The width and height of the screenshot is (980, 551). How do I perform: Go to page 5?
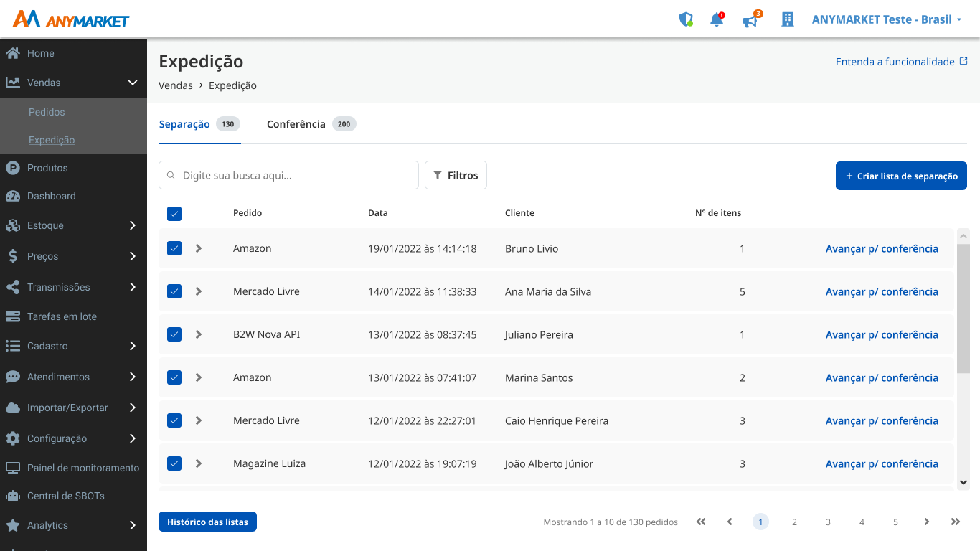click(895, 522)
